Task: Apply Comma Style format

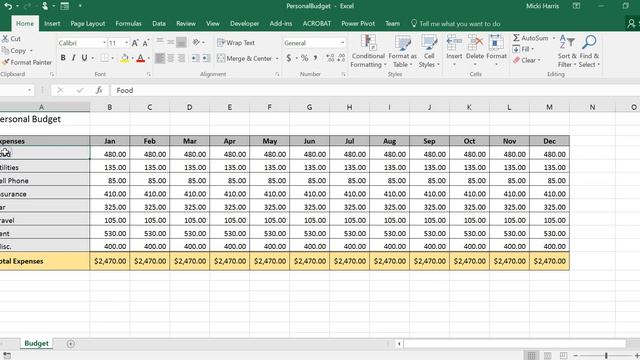Action: point(316,58)
